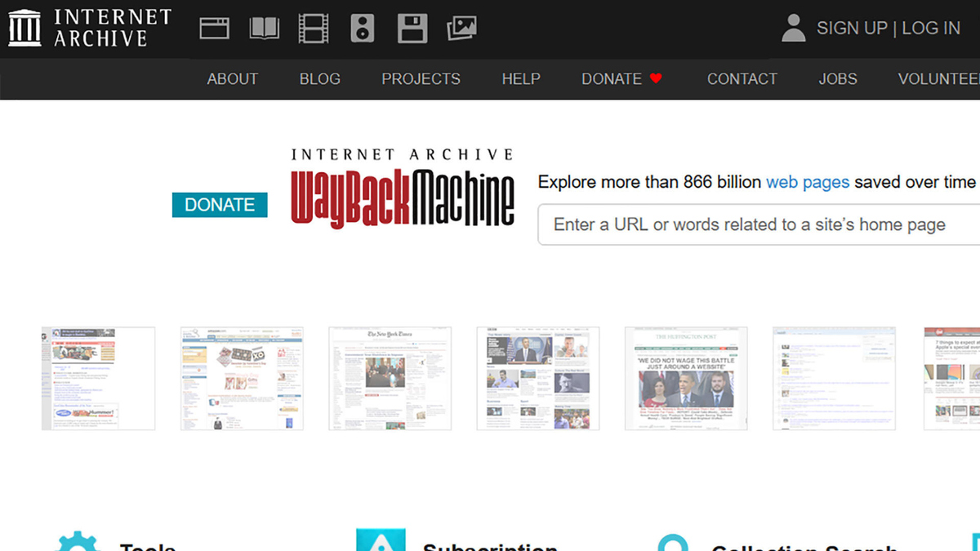
Task: Open the first archived site thumbnail with Hummer ad
Action: (98, 378)
